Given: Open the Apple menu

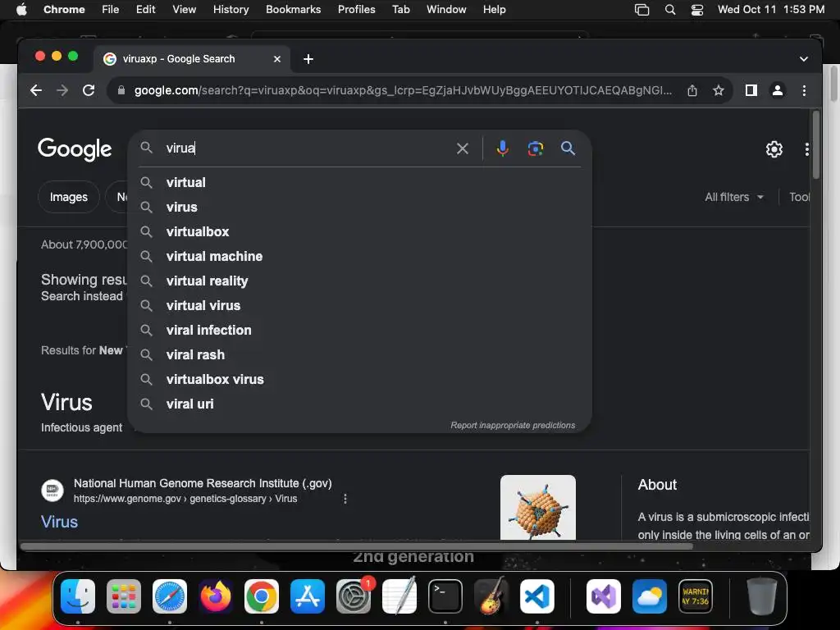Looking at the screenshot, I should pyautogui.click(x=21, y=10).
